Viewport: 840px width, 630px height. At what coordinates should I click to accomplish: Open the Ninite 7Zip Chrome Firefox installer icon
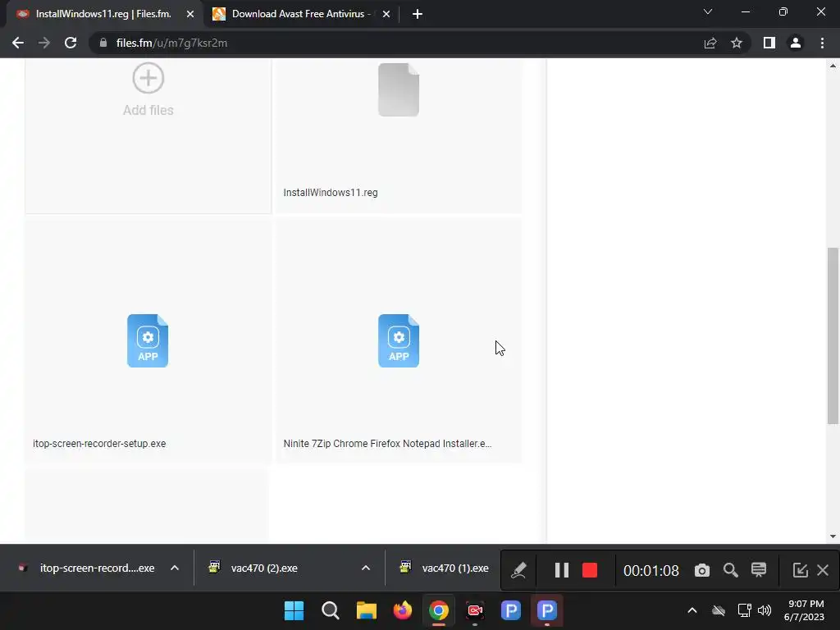tap(399, 340)
